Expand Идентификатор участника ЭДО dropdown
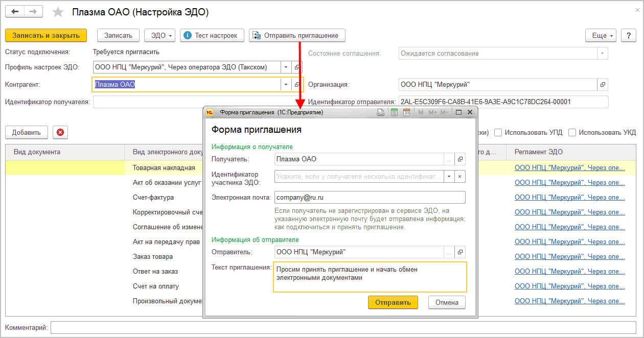 449,176
